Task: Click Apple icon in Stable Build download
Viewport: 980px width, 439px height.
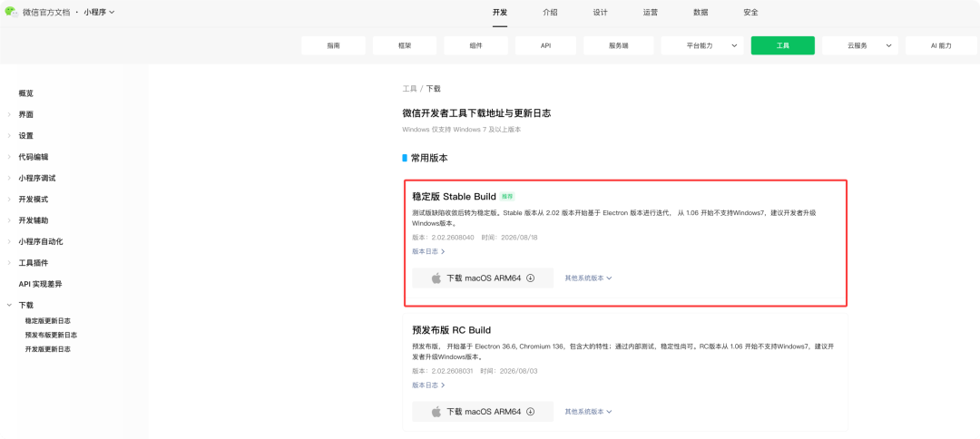Action: point(436,278)
